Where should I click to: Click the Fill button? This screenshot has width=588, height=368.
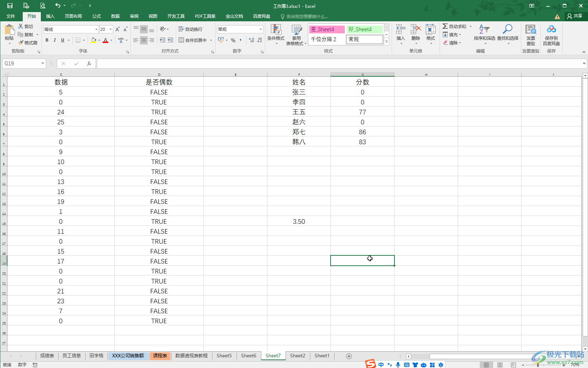452,35
